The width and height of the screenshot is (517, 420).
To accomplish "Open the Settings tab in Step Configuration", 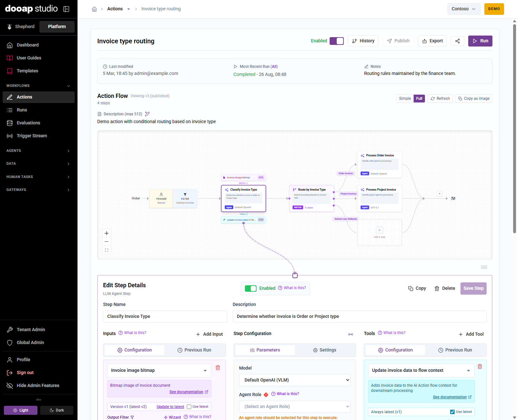I will click(x=325, y=350).
